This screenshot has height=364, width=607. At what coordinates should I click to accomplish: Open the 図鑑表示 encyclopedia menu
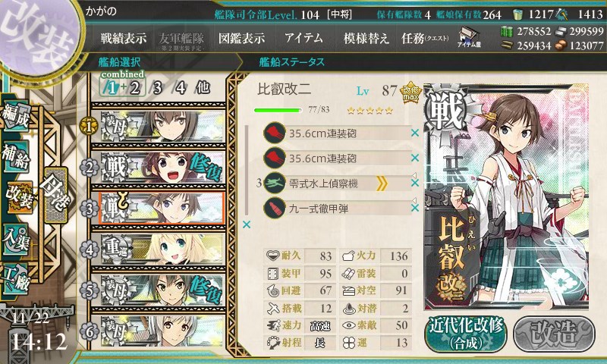[x=241, y=38]
